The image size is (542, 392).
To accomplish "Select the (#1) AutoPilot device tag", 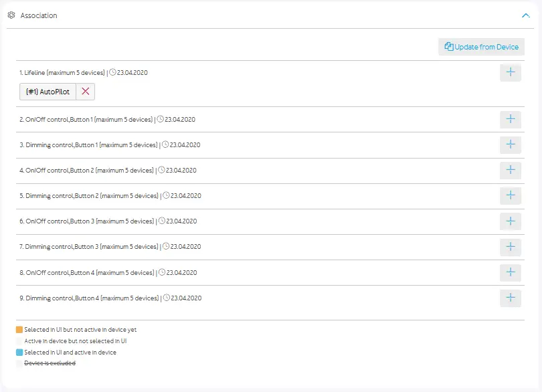I will point(48,92).
